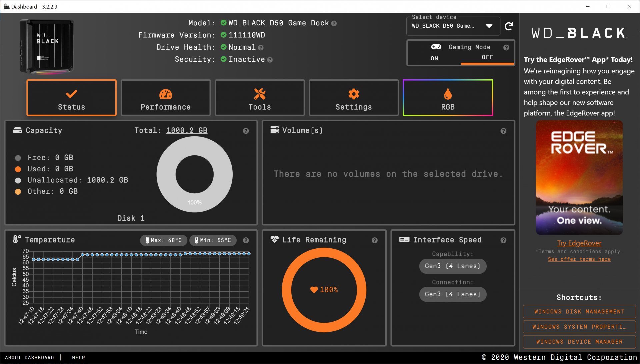Click the Capacity panel help icon
This screenshot has height=364, width=640.
click(246, 131)
